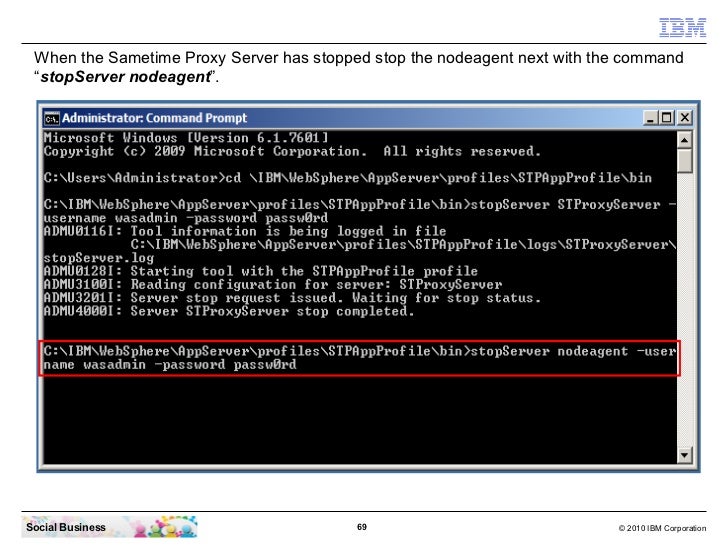The width and height of the screenshot is (728, 546).
Task: Maximize the Administrator Command Prompt window
Action: [667, 118]
